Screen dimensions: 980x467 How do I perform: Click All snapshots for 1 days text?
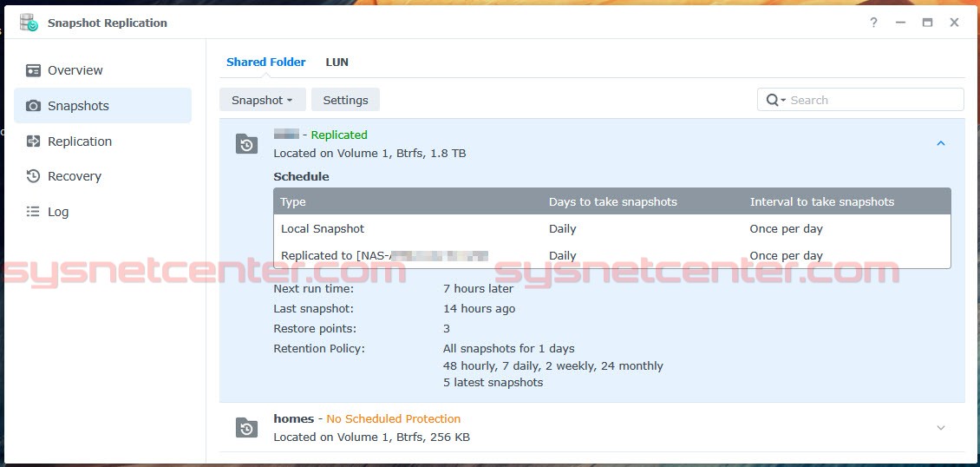509,349
